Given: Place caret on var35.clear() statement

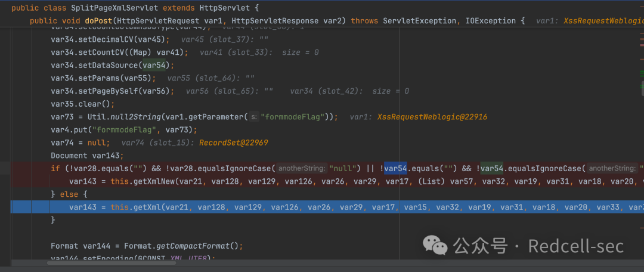Looking at the screenshot, I should point(83,104).
